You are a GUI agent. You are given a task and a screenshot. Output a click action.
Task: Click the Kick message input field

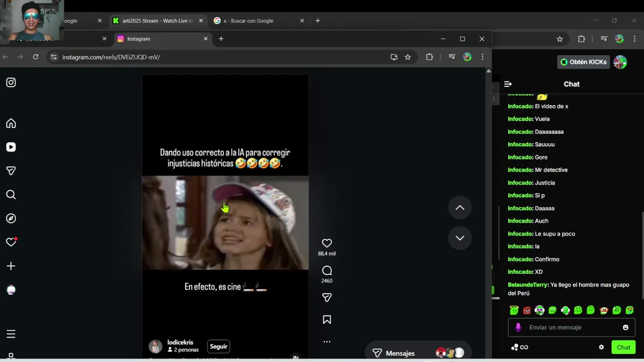[x=571, y=327]
